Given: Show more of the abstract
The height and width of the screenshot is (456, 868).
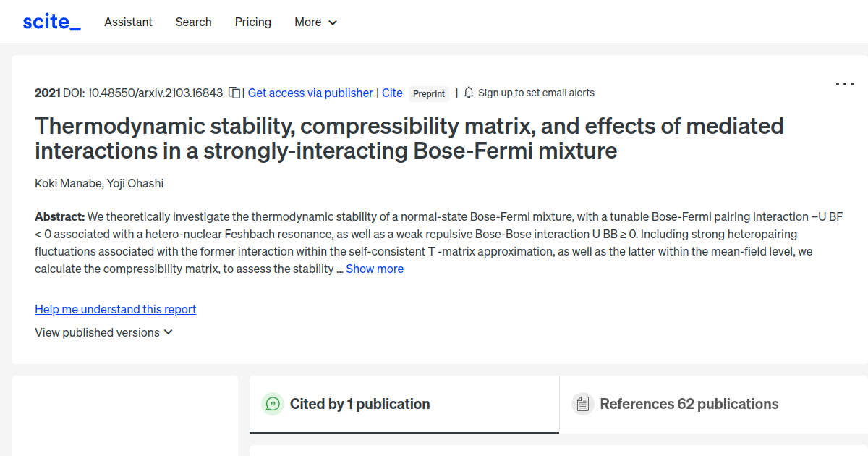Looking at the screenshot, I should pos(374,269).
